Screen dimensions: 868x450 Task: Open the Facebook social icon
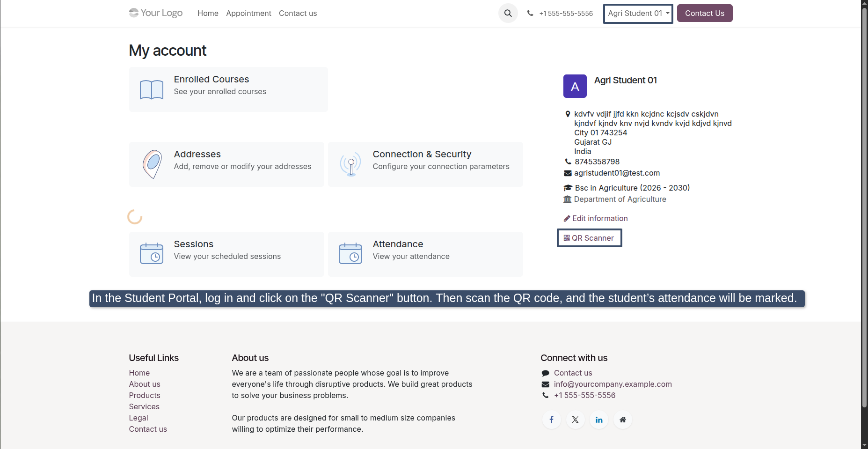[552, 420]
